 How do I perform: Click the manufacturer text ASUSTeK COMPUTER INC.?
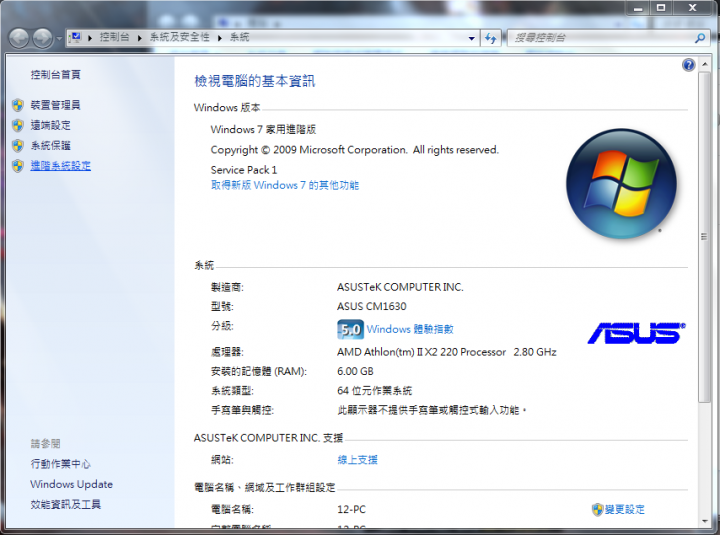[x=400, y=287]
